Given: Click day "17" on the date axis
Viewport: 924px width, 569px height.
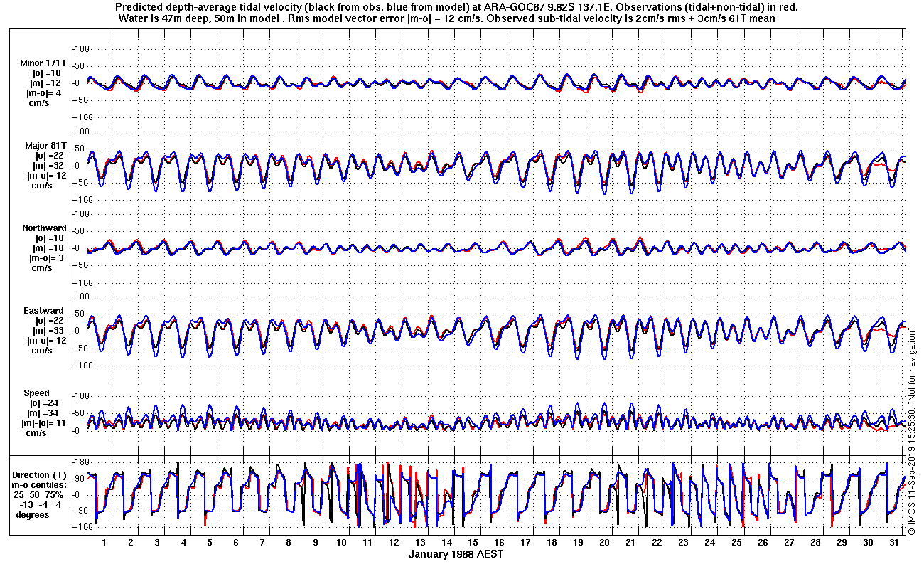Looking at the screenshot, I should coord(525,542).
